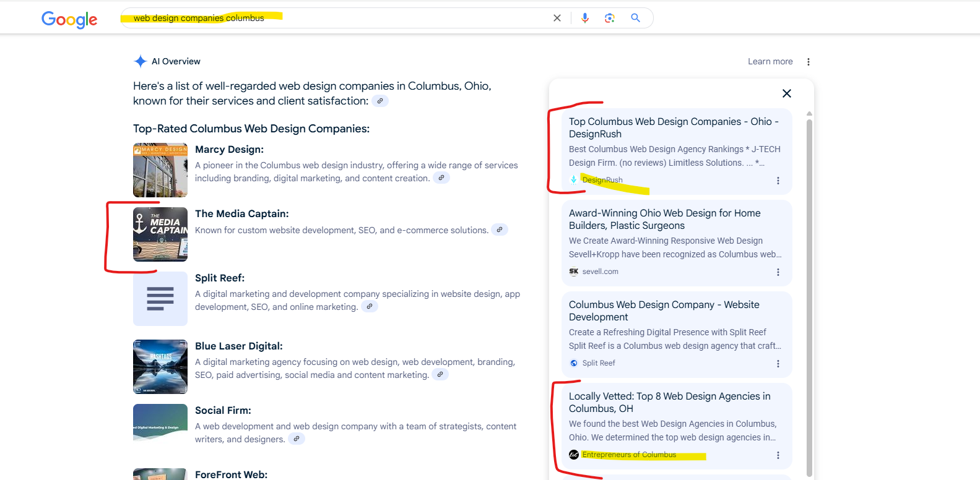
Task: Click the Marcy Design thumbnail image
Action: (160, 170)
